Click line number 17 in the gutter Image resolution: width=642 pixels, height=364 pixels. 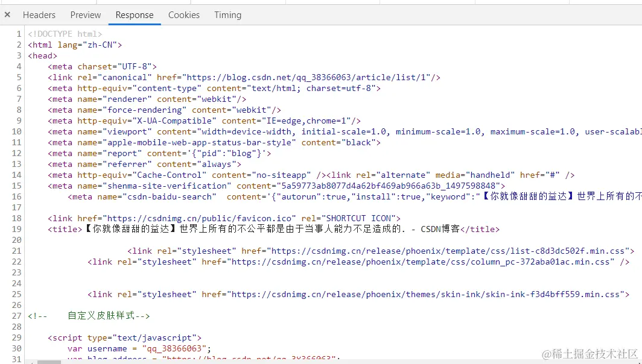coord(16,207)
